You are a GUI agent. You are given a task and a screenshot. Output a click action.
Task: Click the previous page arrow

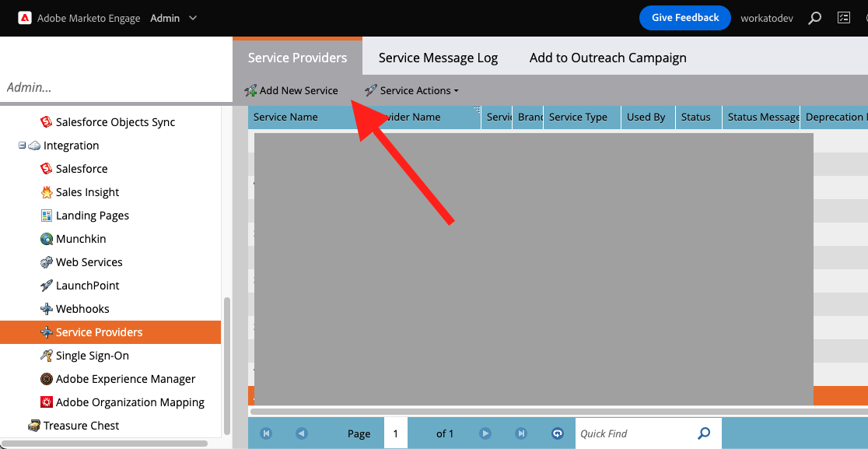pos(302,433)
